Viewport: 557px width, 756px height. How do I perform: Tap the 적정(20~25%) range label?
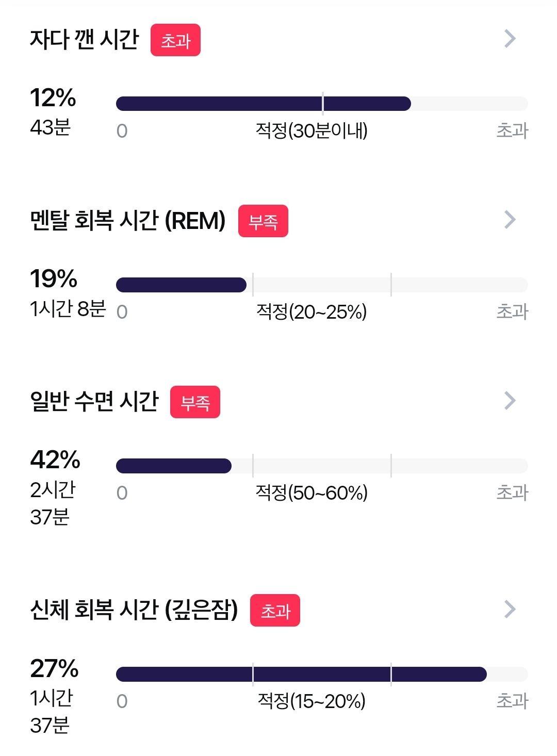pos(312,311)
